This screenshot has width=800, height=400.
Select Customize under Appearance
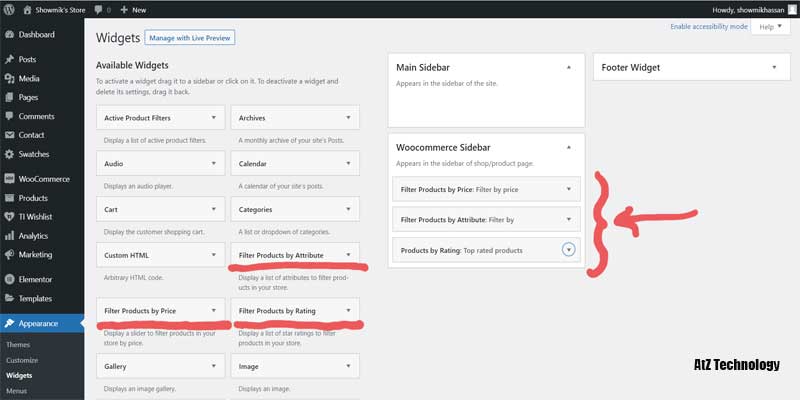tap(22, 359)
